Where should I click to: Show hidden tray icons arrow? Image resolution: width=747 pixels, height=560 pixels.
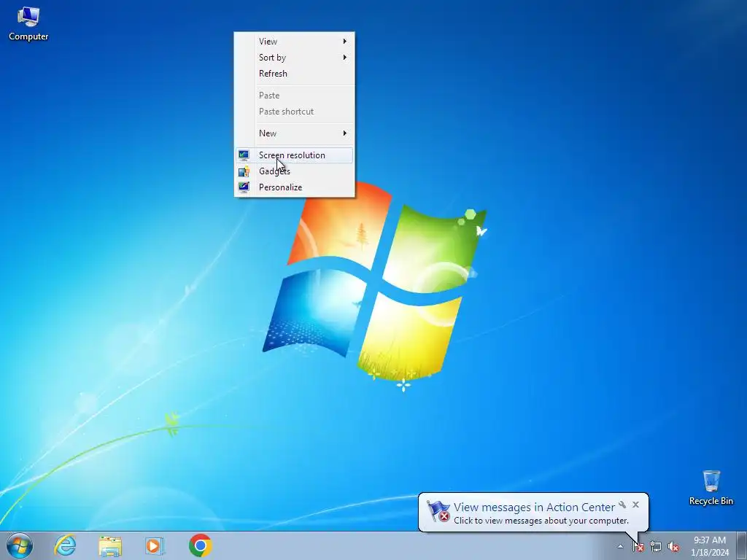pos(620,547)
